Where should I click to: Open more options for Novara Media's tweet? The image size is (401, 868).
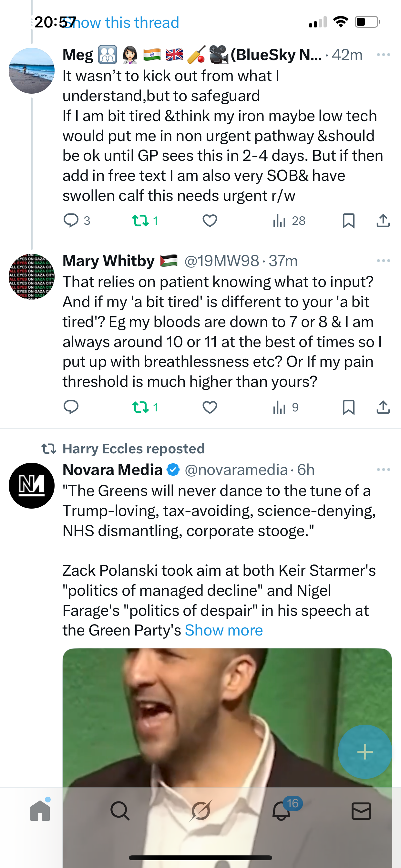click(383, 470)
